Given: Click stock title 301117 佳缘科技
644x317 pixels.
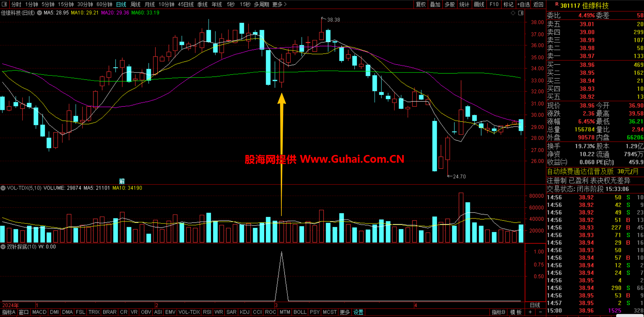Looking at the screenshot, I should click(584, 6).
